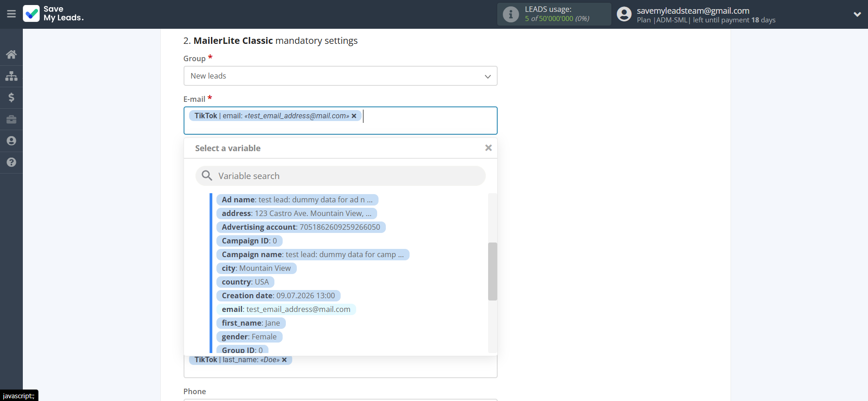Open the profile sidebar icon
The image size is (868, 401).
[11, 141]
